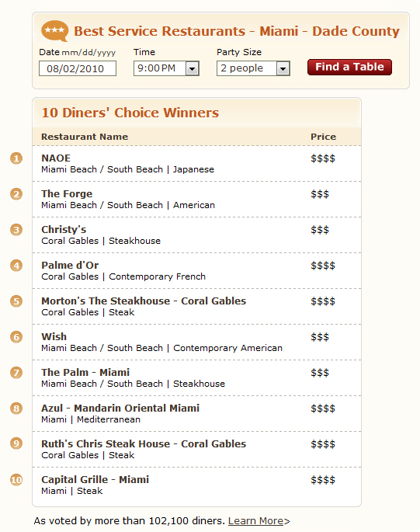Click the Price column header
420x532 pixels.
pos(323,137)
